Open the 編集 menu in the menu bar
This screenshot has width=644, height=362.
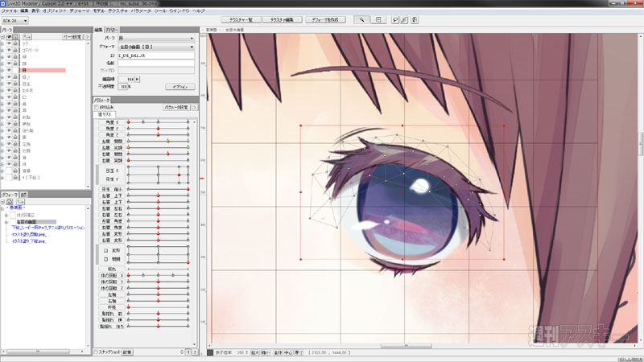[24, 10]
